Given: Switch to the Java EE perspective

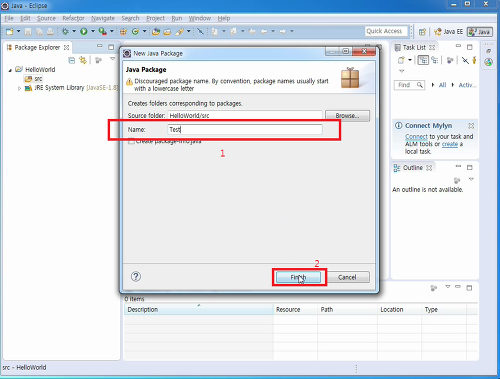Looking at the screenshot, I should (x=449, y=32).
